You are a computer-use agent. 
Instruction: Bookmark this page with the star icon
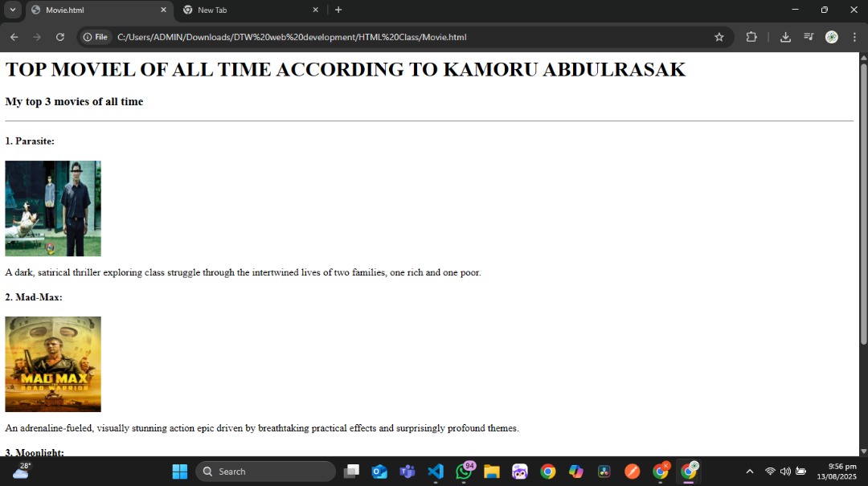719,37
